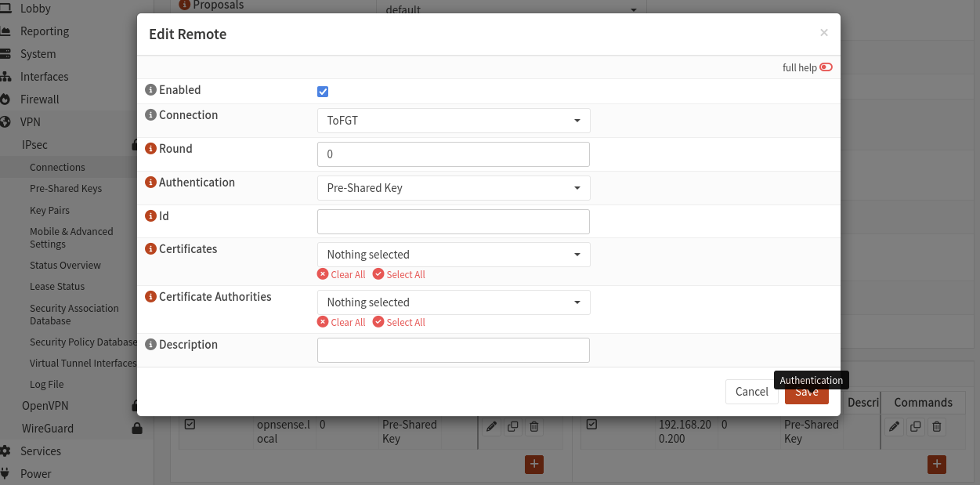Delete the opnsense.local row with trash icon

pyautogui.click(x=534, y=427)
